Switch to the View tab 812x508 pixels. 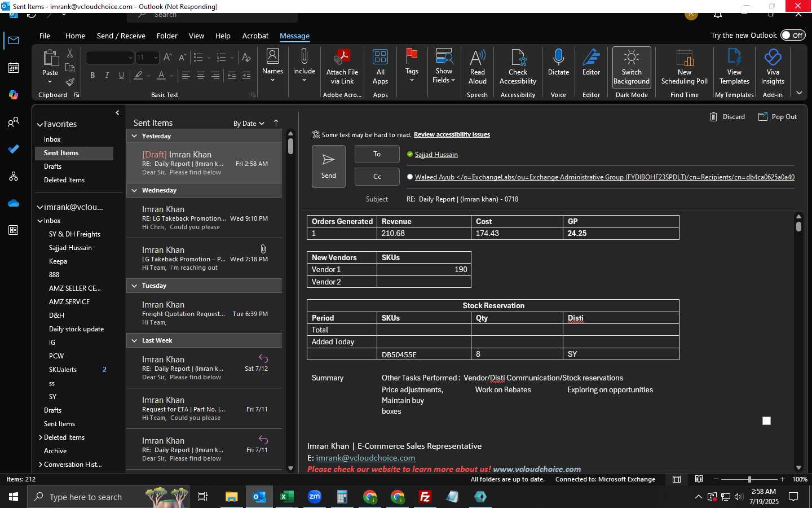[x=196, y=36]
